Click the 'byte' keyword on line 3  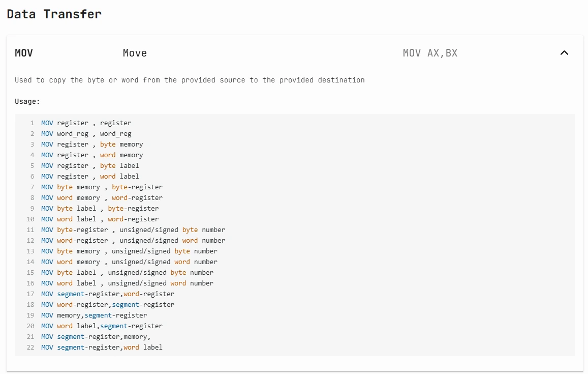point(108,144)
